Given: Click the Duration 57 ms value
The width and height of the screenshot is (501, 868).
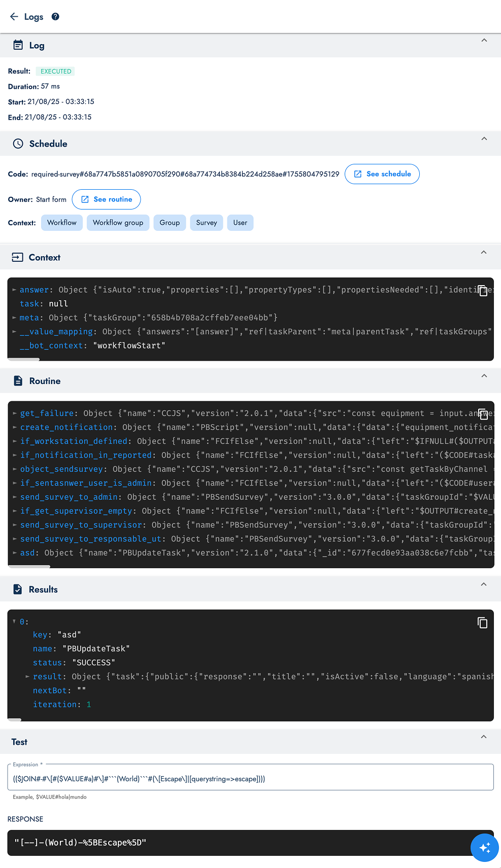Looking at the screenshot, I should (50, 86).
